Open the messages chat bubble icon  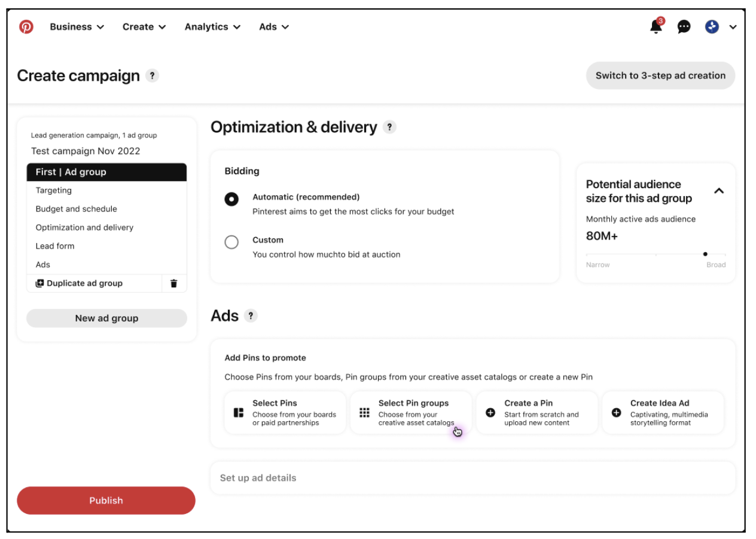684,27
